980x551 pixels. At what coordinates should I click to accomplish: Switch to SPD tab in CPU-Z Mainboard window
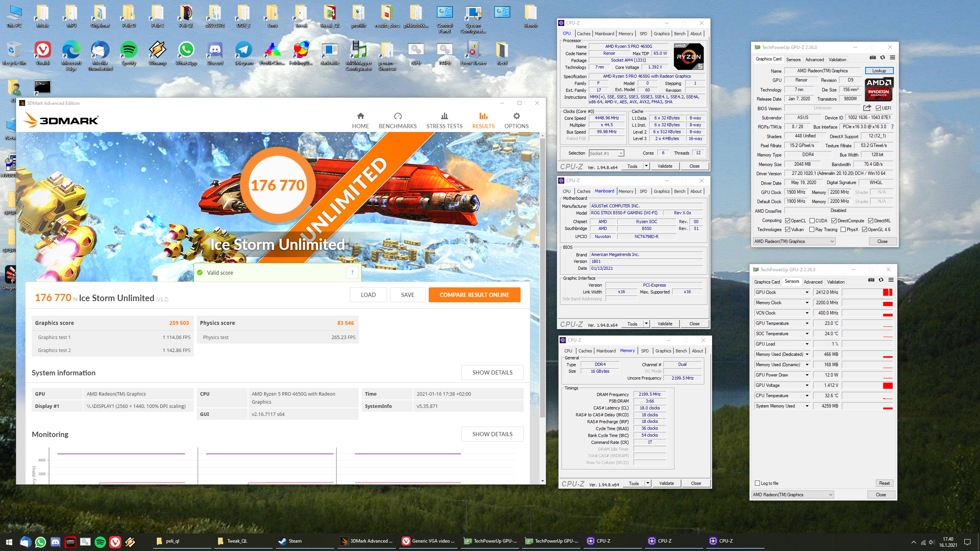click(x=643, y=191)
